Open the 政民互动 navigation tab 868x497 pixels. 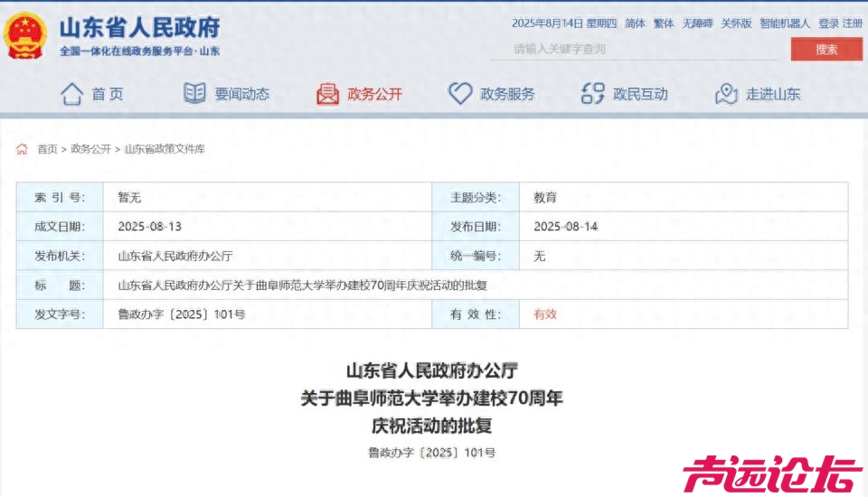[x=640, y=94]
